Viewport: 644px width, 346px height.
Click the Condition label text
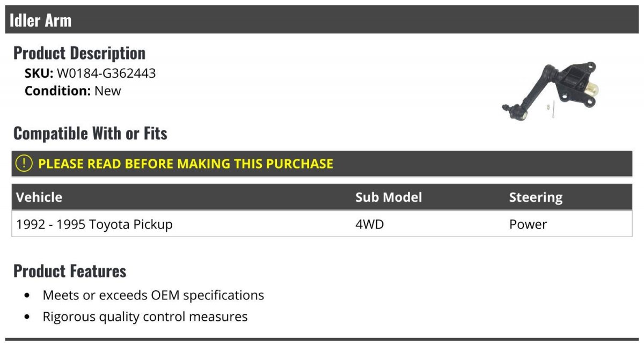tap(58, 91)
